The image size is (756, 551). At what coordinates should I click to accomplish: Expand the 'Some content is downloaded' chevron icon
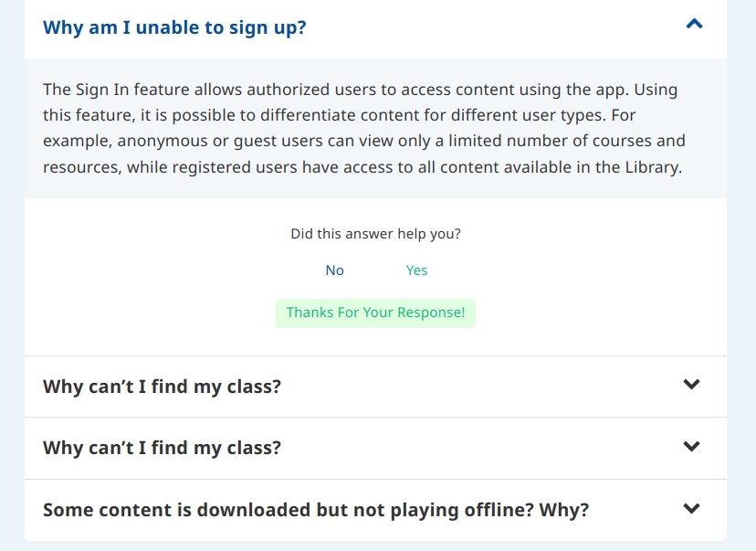click(x=692, y=509)
